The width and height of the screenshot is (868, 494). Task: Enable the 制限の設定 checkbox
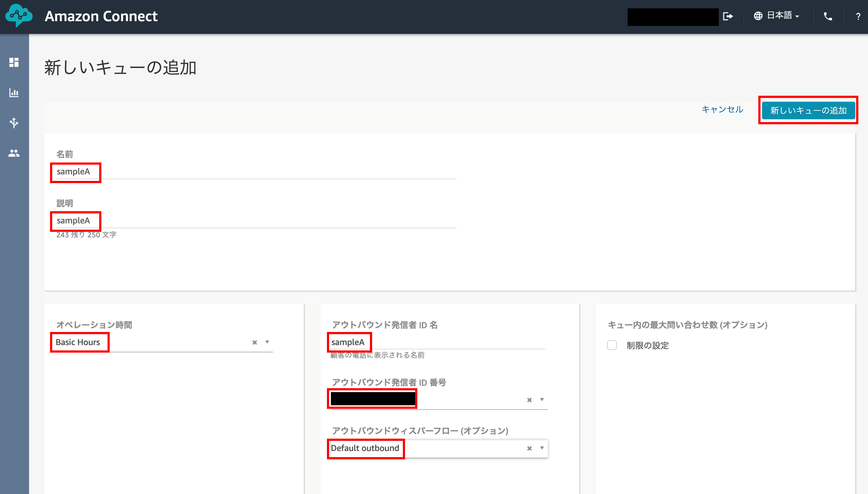612,345
